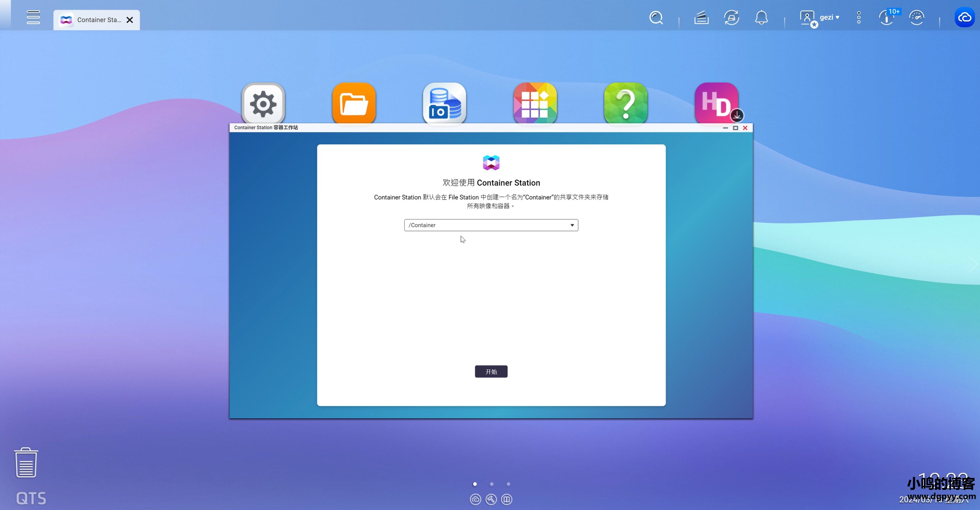Click the bottom feedback circle icon
Viewport: 980px width, 510px height.
(x=507, y=499)
